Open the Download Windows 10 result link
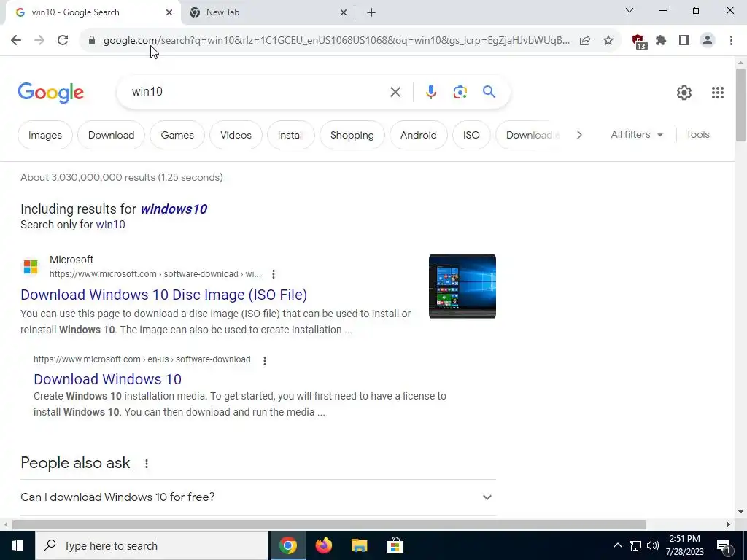747x560 pixels. coord(108,379)
